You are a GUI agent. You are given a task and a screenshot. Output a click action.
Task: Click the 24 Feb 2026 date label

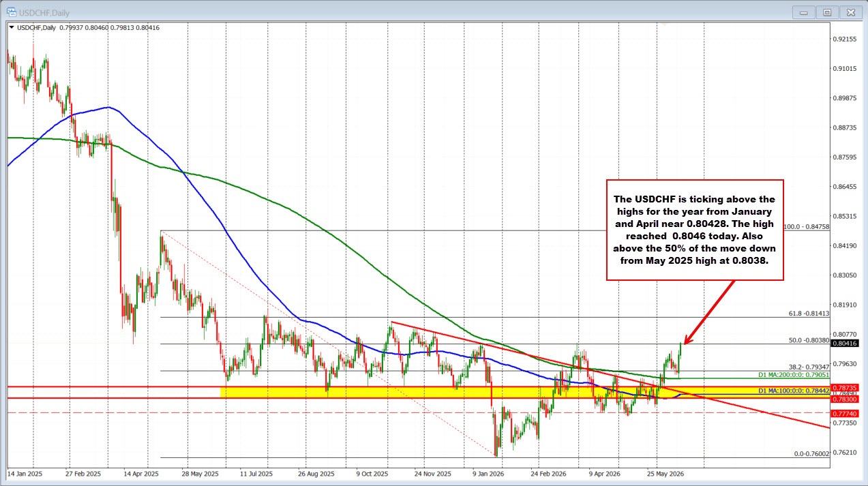pyautogui.click(x=548, y=472)
